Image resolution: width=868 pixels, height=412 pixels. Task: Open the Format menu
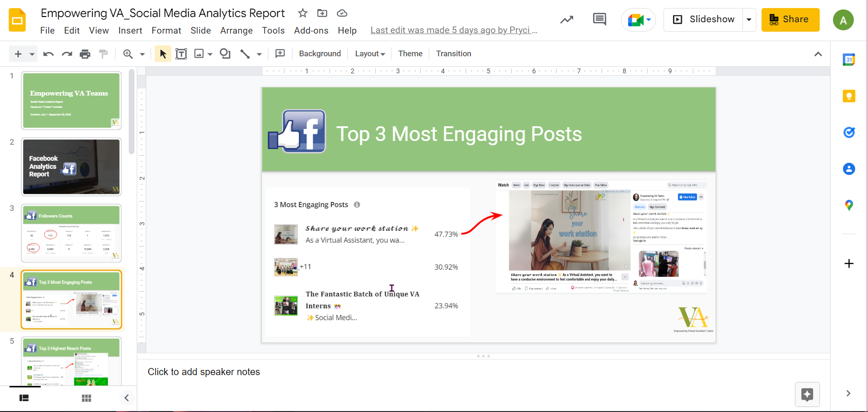pyautogui.click(x=167, y=30)
